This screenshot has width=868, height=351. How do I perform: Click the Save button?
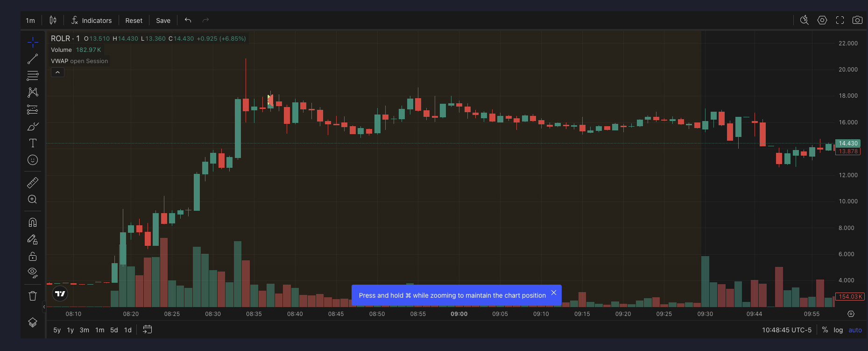tap(163, 21)
